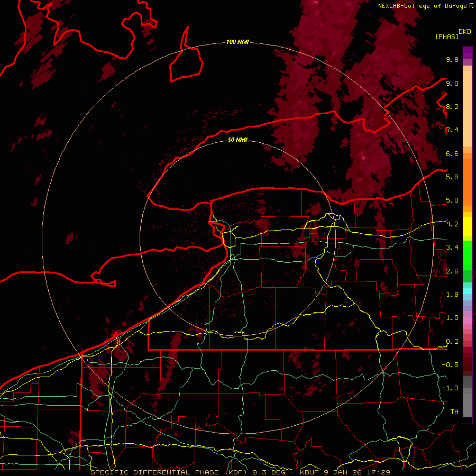
Task: Click the Specific Differential Phase KBUF caption
Action: [240, 472]
